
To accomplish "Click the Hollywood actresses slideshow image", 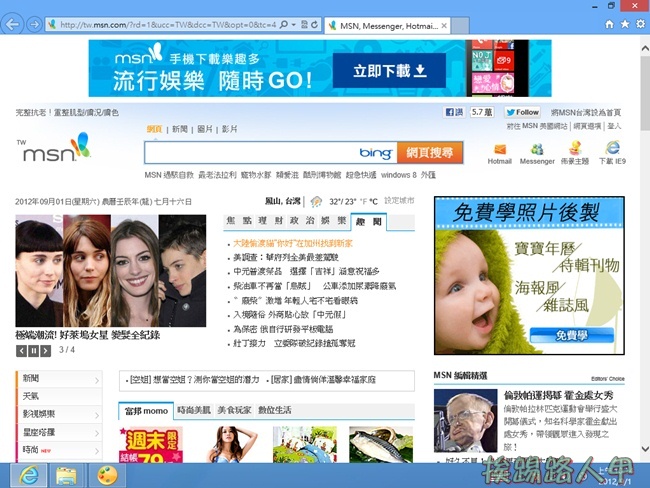I will [x=111, y=271].
